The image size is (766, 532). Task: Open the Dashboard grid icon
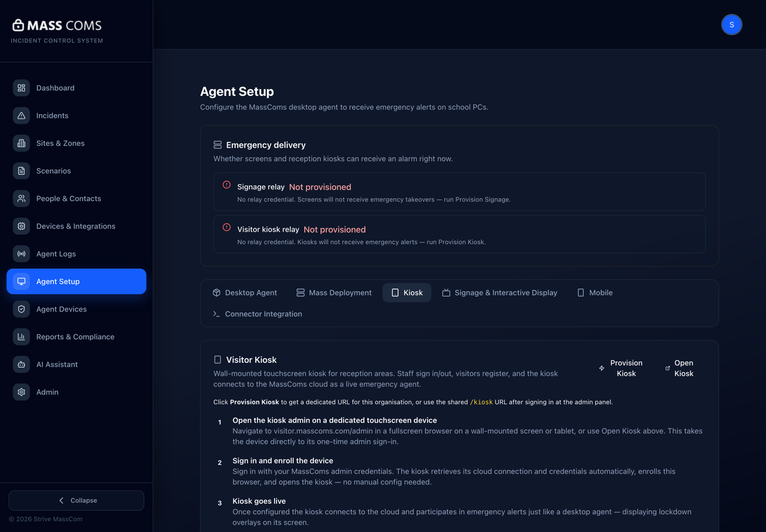click(21, 88)
